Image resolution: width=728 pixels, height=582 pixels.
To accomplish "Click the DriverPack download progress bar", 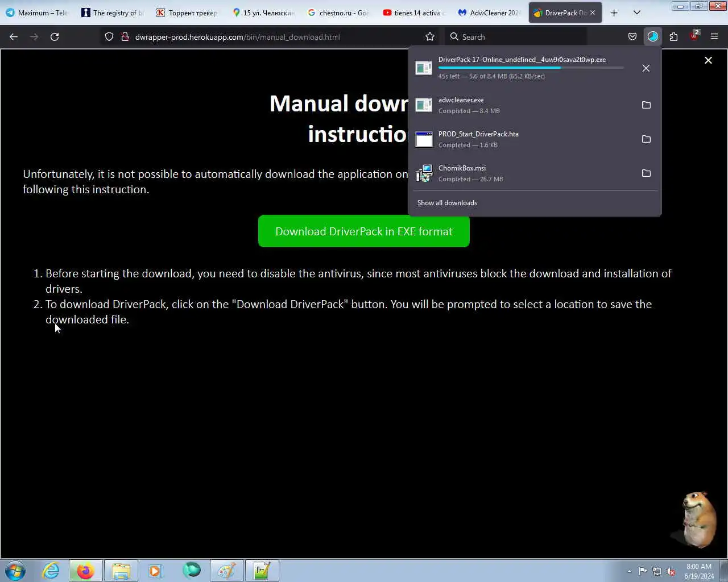I will pyautogui.click(x=531, y=68).
